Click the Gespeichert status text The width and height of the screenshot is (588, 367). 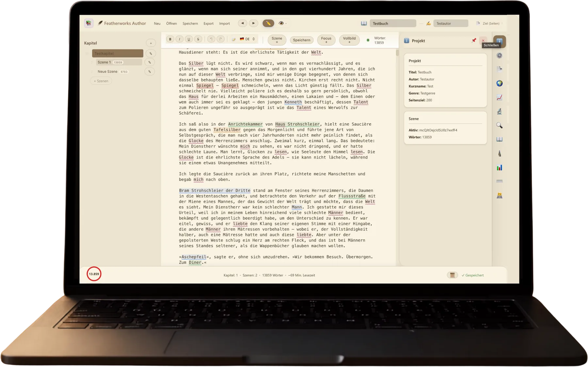tap(473, 275)
